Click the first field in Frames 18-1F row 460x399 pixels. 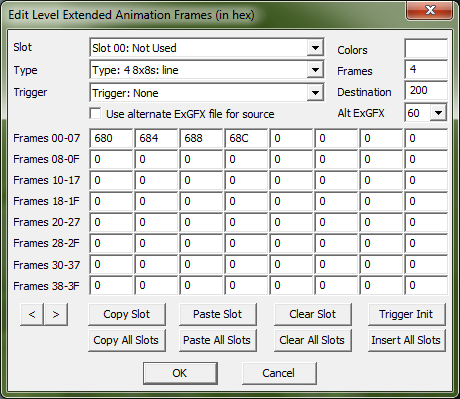(111, 201)
